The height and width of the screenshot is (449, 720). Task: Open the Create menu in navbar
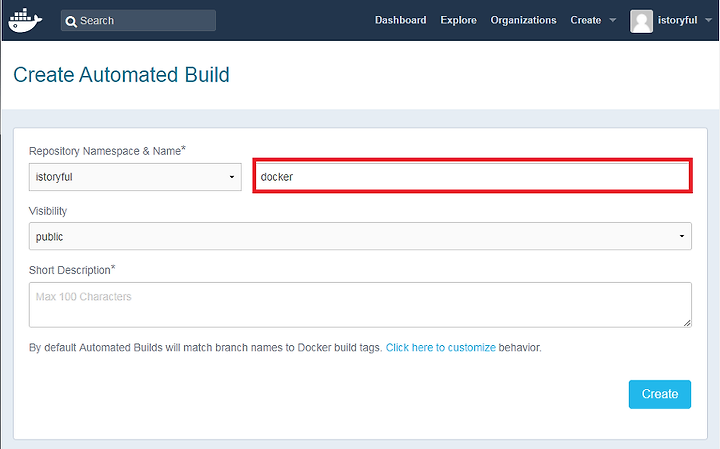585,20
